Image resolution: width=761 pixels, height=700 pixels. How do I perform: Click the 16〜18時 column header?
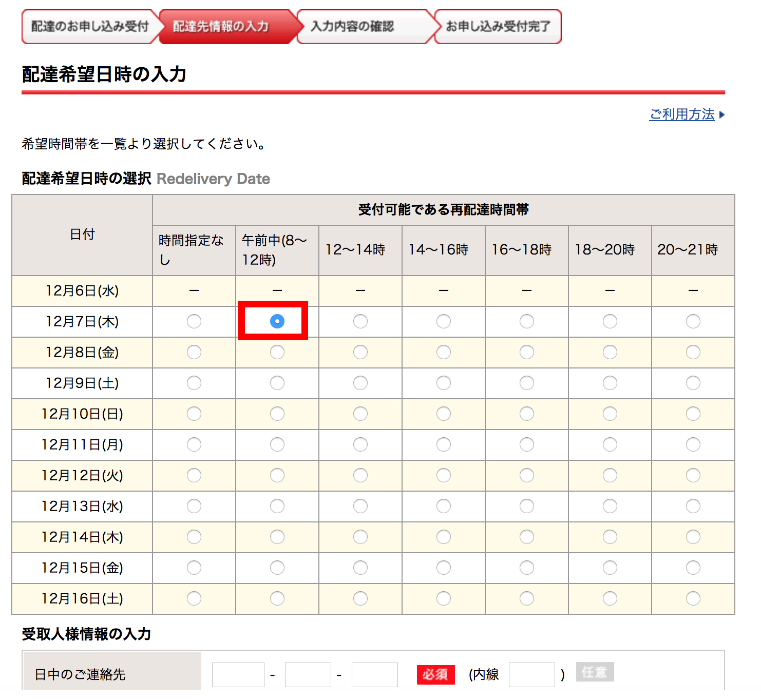coord(527,250)
